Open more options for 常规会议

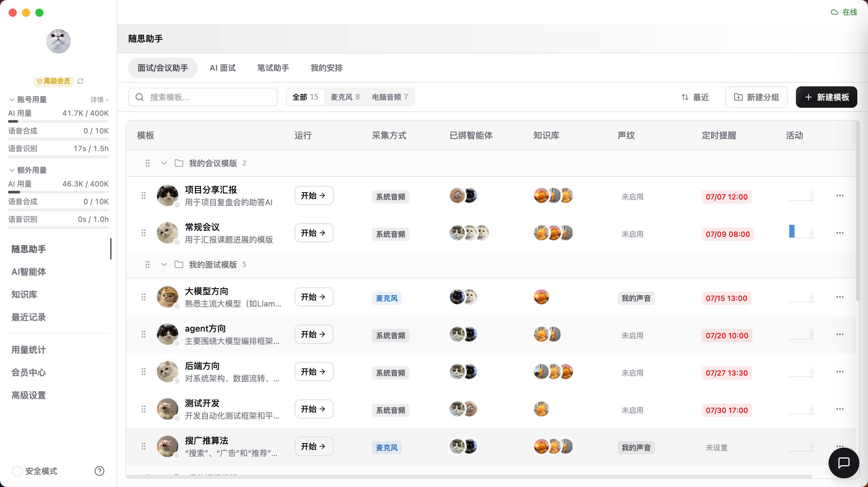(x=840, y=233)
